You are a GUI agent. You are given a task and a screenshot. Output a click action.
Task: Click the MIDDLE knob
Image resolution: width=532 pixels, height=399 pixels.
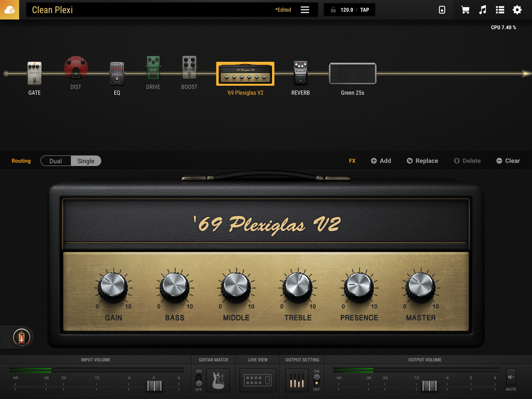[x=236, y=286]
